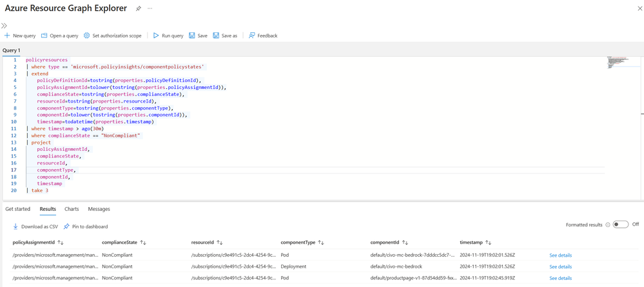The width and height of the screenshot is (644, 287).
Task: Switch to the Messages tab
Action: (x=99, y=209)
